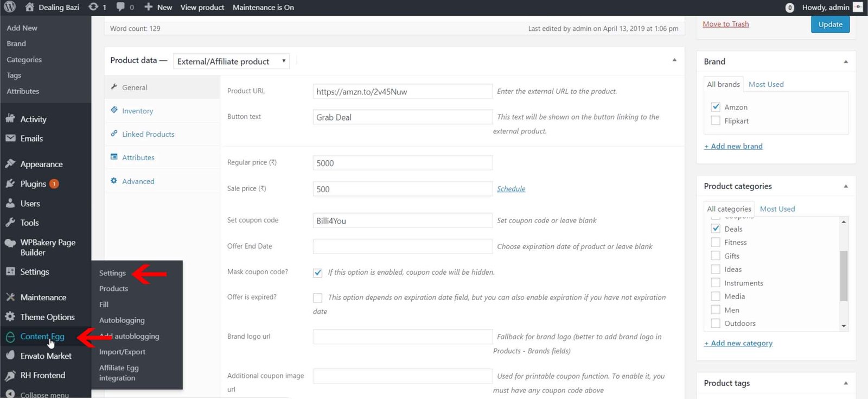Focus the Set coupon code field
Viewport: 868px width, 399px height.
click(403, 220)
